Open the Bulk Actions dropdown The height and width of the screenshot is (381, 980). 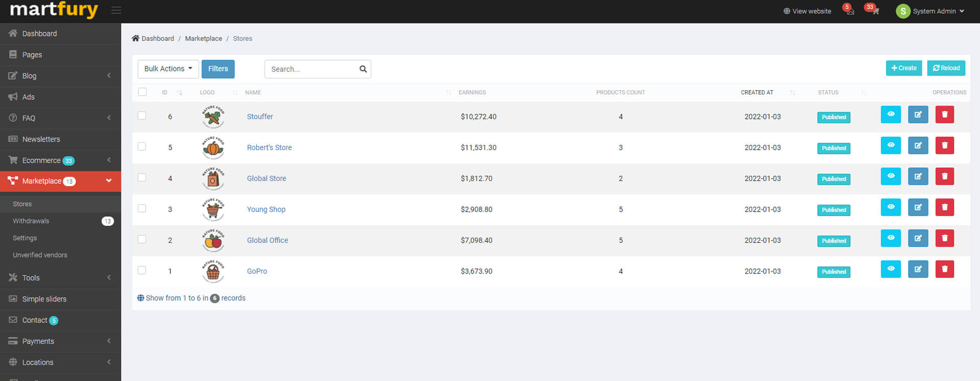point(168,69)
